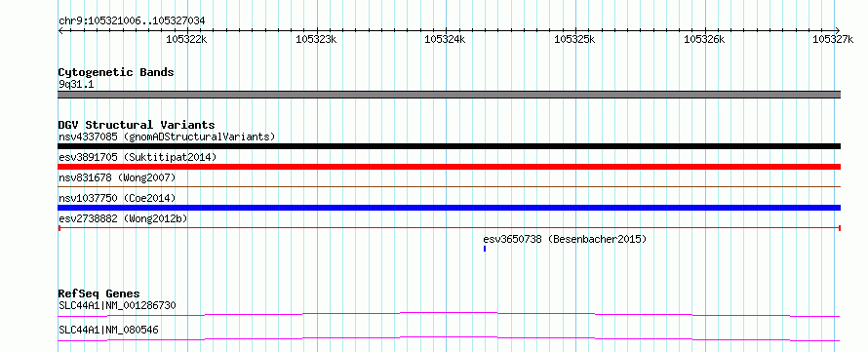
Task: Click the 105326k ruler position
Action: tap(704, 39)
